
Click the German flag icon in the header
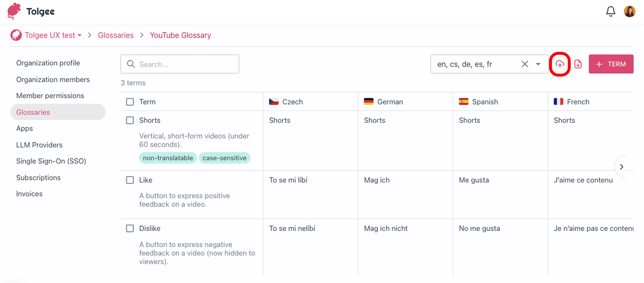[368, 102]
